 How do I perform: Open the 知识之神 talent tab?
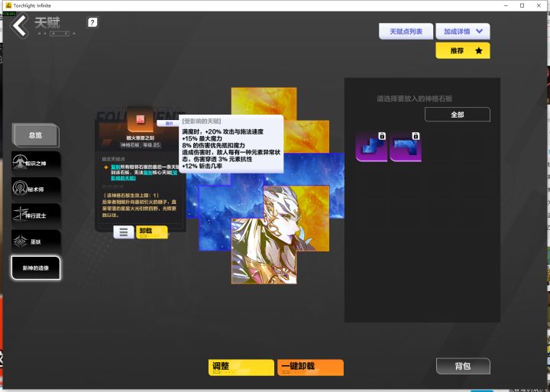click(x=36, y=164)
